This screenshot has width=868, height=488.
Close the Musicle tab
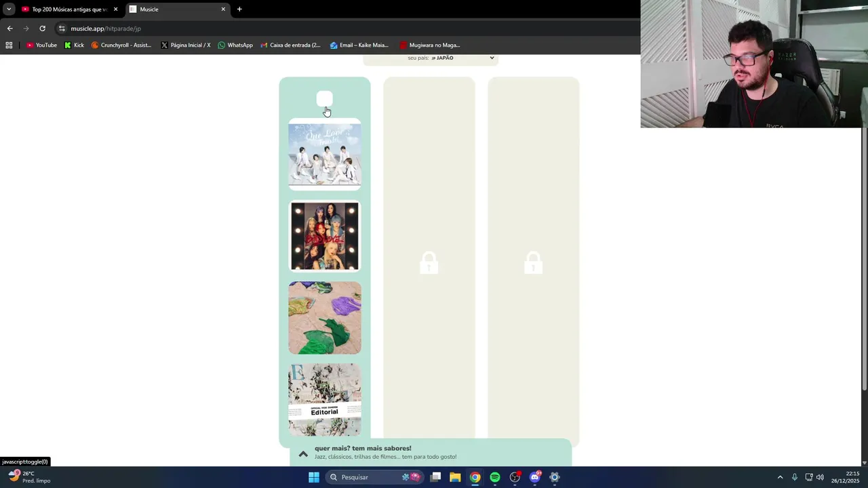(x=223, y=9)
